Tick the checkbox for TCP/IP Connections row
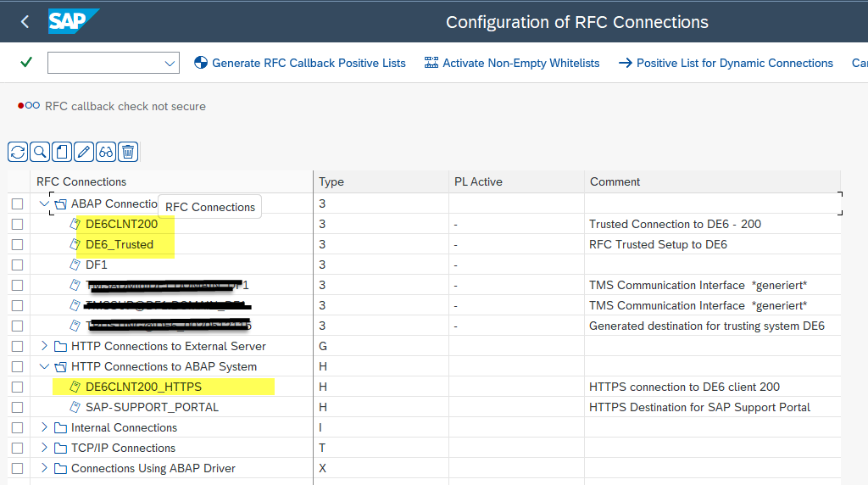 point(17,448)
